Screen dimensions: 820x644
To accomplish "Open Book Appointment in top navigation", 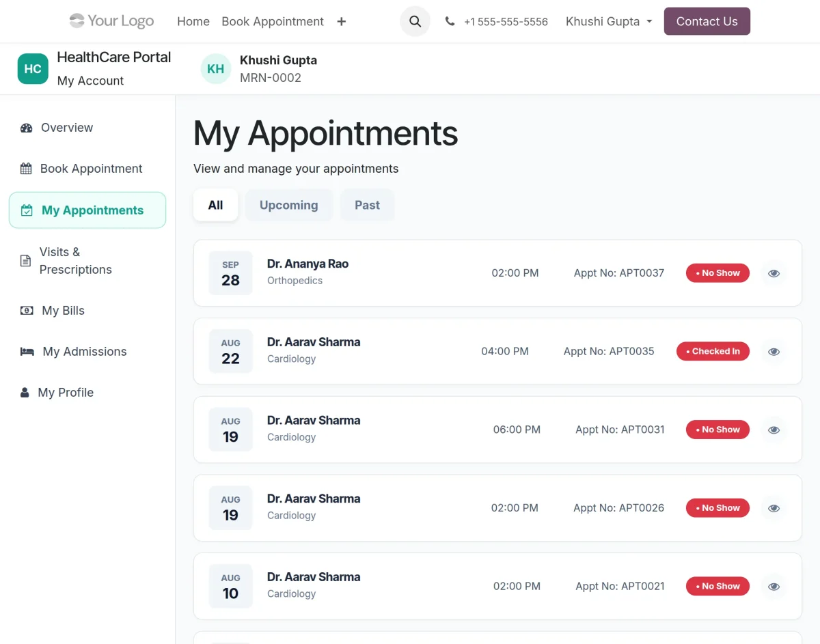I will pyautogui.click(x=273, y=21).
